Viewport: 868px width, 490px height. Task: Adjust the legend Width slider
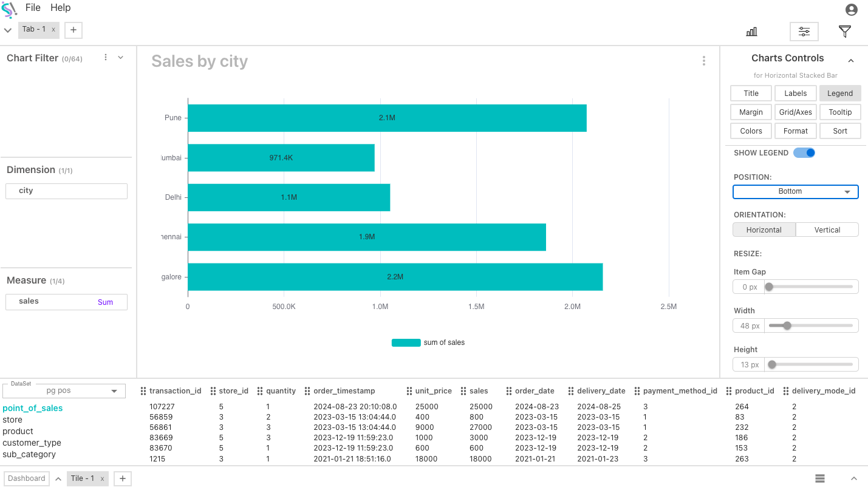810,325
